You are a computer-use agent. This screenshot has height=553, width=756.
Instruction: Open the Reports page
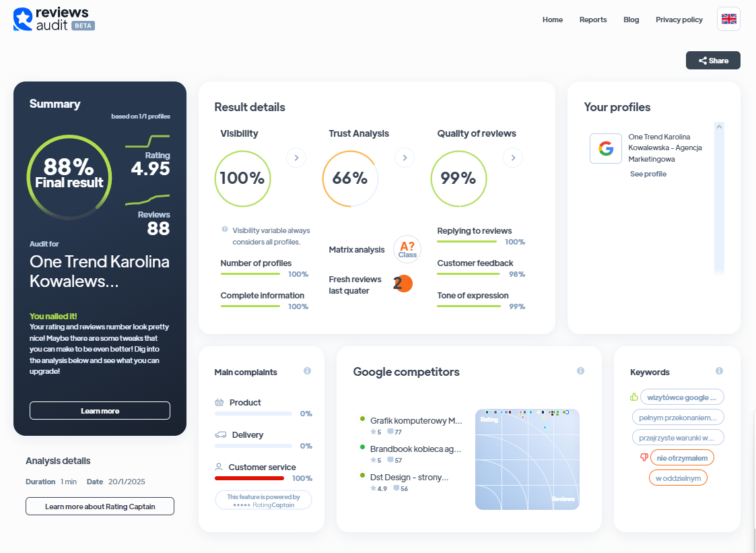[x=593, y=20]
